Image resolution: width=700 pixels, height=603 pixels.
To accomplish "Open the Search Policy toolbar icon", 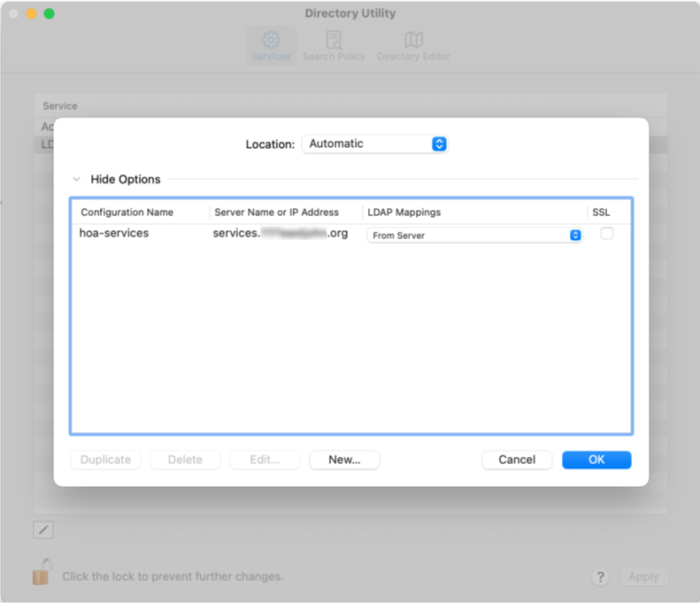I will (334, 41).
